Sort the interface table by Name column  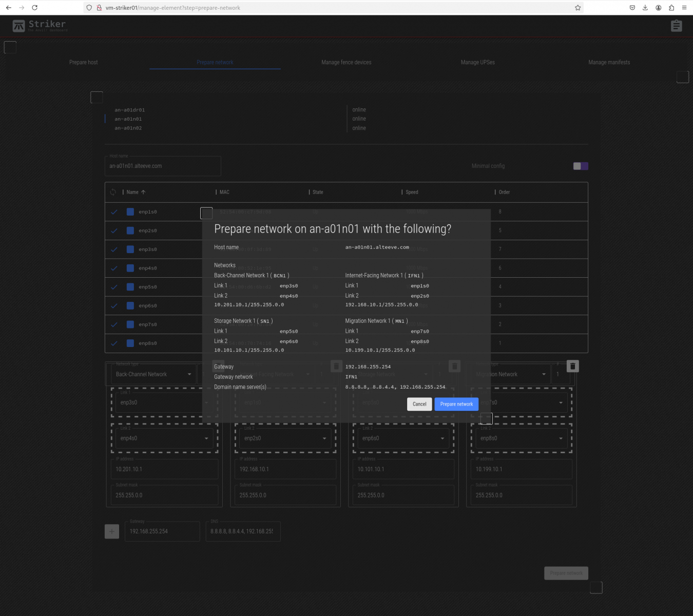(133, 192)
